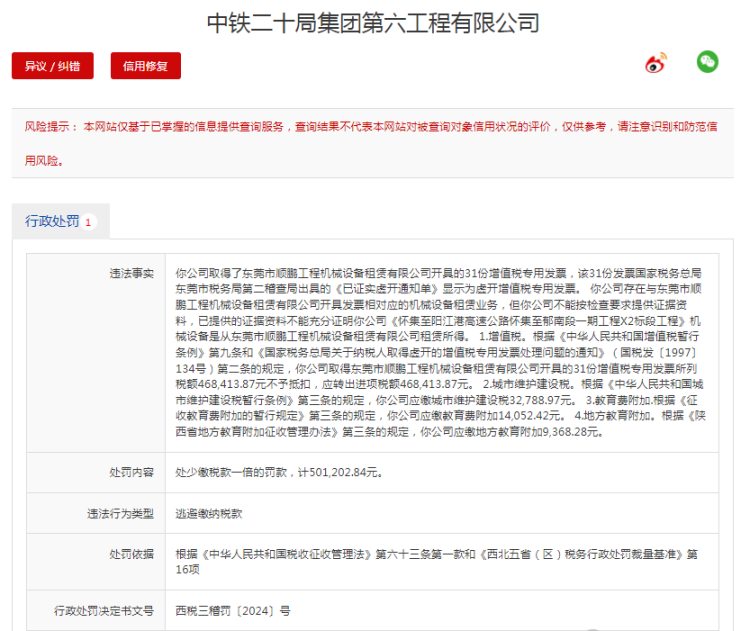
Task: Select the 违法行为类型 row label
Action: click(121, 513)
